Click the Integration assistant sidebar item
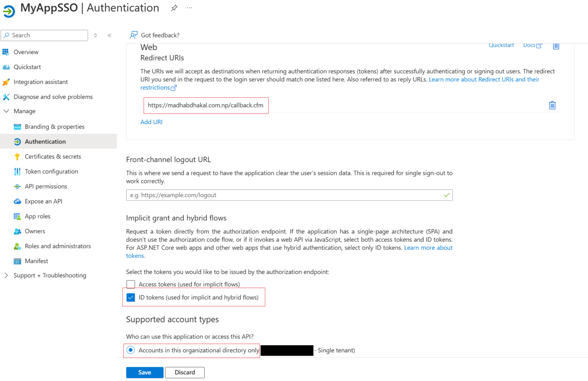Viewport: 588px width, 381px height. 41,82
